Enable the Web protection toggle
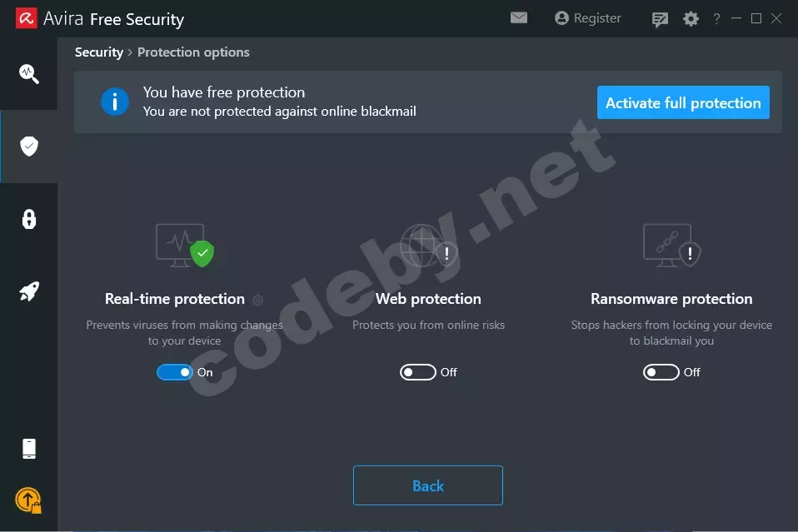 click(x=418, y=372)
